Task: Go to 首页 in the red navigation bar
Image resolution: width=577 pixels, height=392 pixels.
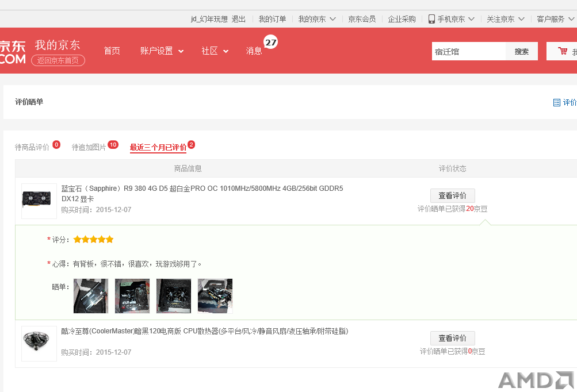Action: (x=112, y=51)
